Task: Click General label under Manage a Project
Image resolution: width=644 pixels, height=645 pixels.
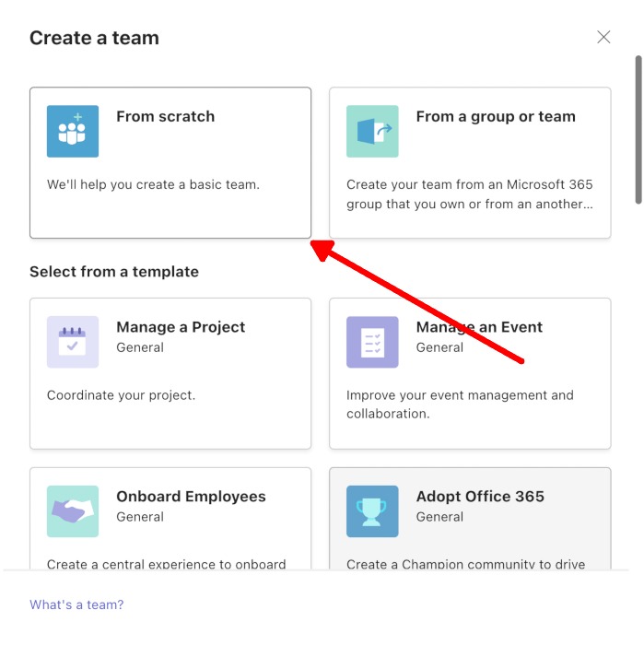Action: pyautogui.click(x=140, y=347)
